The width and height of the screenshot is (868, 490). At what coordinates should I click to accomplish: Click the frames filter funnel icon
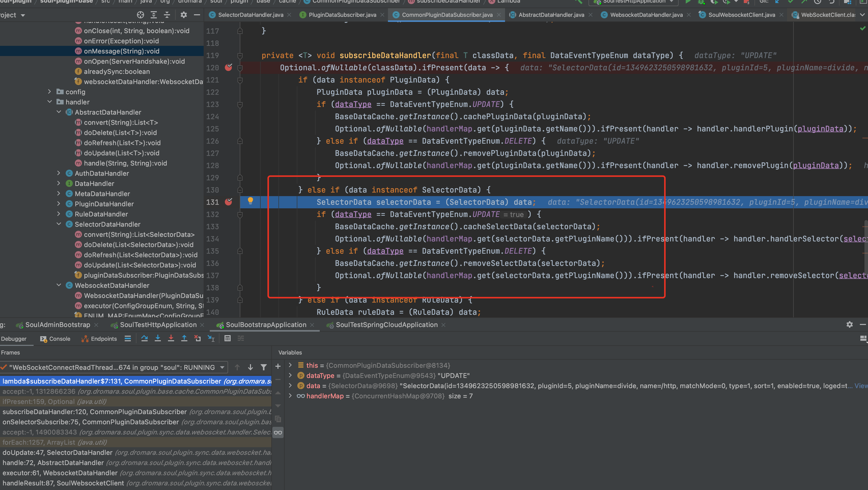tap(263, 367)
